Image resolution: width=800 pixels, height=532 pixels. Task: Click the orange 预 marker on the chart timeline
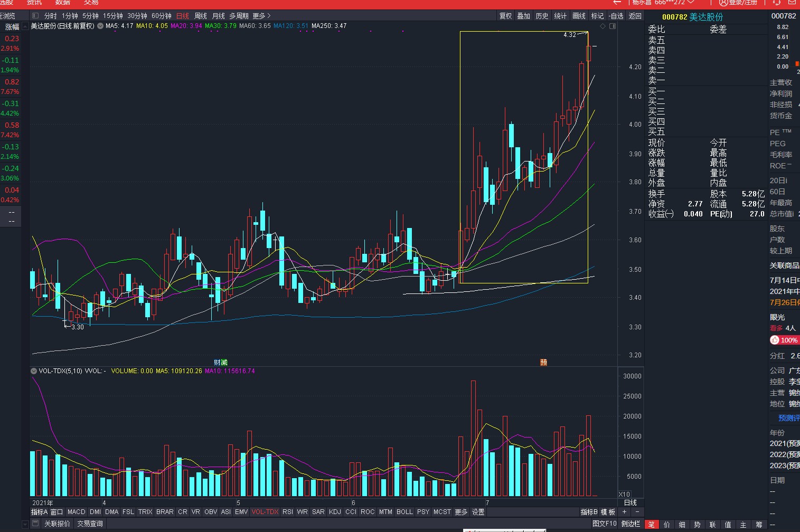click(543, 362)
